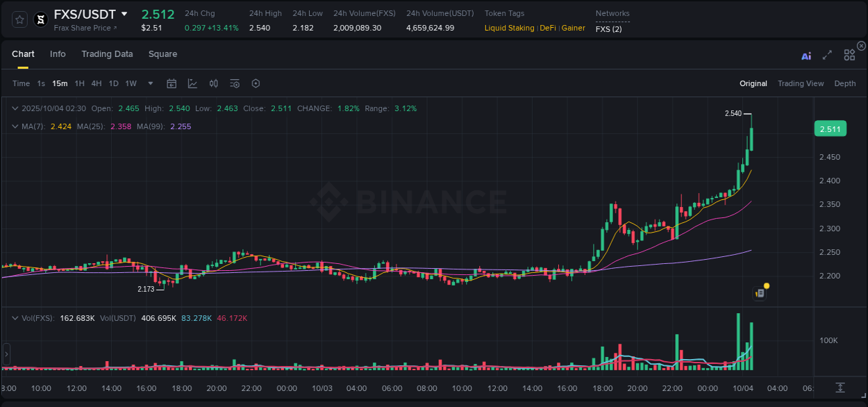
Task: Star FXS/USDT as a favorite
Action: [x=19, y=19]
